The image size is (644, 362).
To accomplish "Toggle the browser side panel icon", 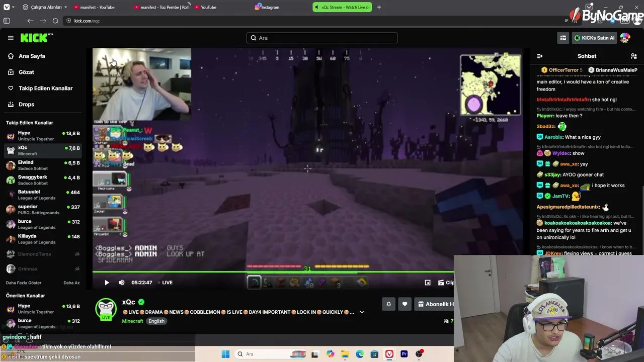I will click(7, 21).
